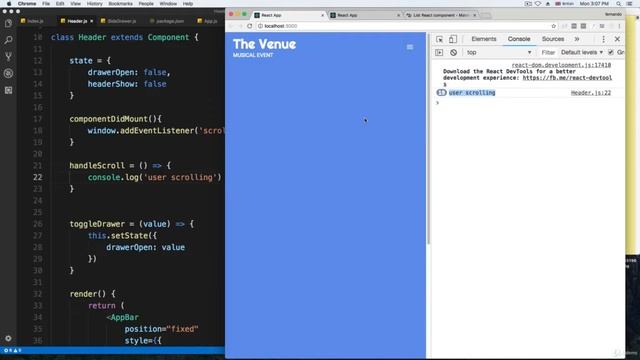Open the SideDrawer.js editor tab
The height and width of the screenshot is (360, 640).
[118, 21]
